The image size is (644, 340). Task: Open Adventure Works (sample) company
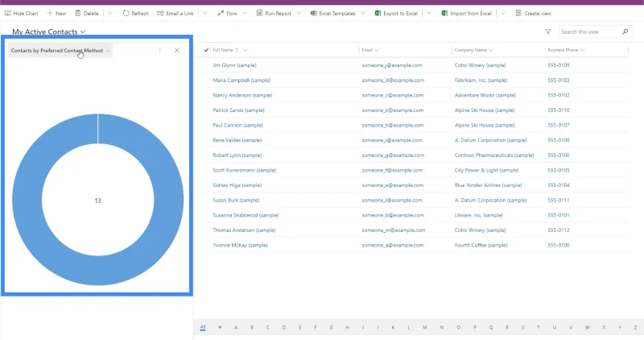tap(485, 95)
